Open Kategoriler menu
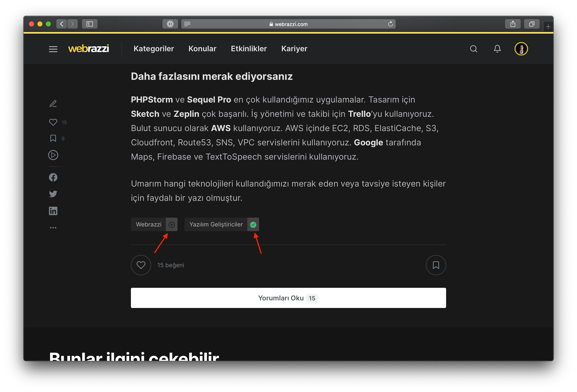Image resolution: width=577 pixels, height=392 pixels. click(x=154, y=49)
